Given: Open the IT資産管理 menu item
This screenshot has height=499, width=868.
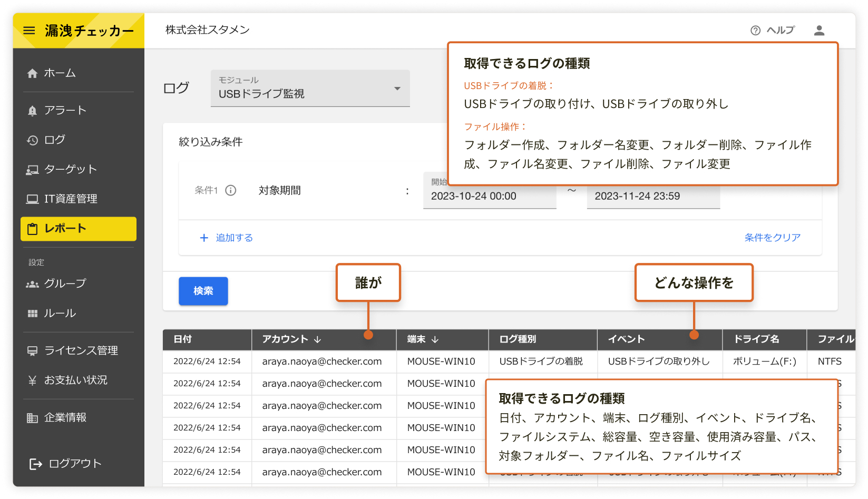Looking at the screenshot, I should click(x=79, y=199).
